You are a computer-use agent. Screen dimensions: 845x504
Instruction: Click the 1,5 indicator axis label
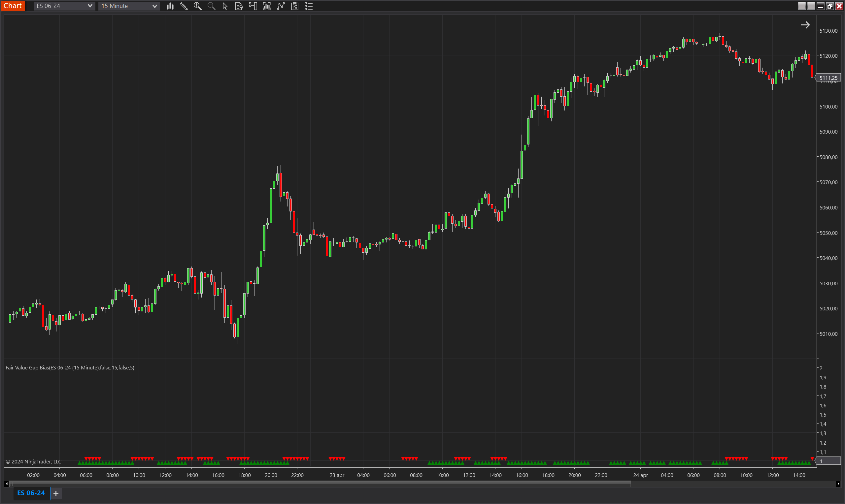click(x=823, y=415)
